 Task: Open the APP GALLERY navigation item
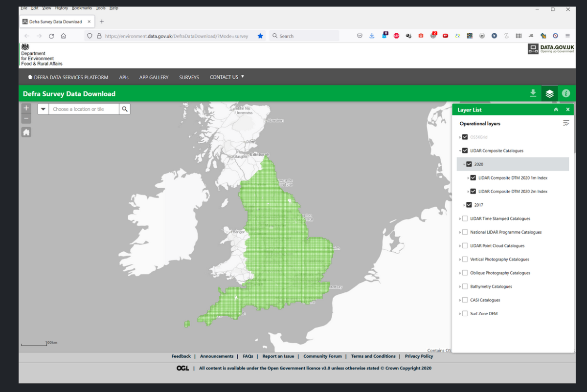tap(154, 77)
